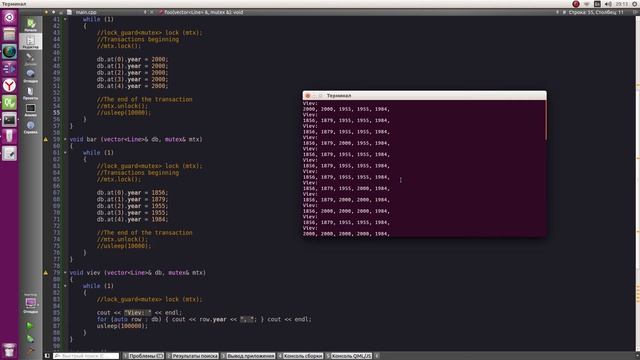Open Terminal from the Ubuntu dock
Viewport: 640px width, 360px height.
tap(9, 120)
